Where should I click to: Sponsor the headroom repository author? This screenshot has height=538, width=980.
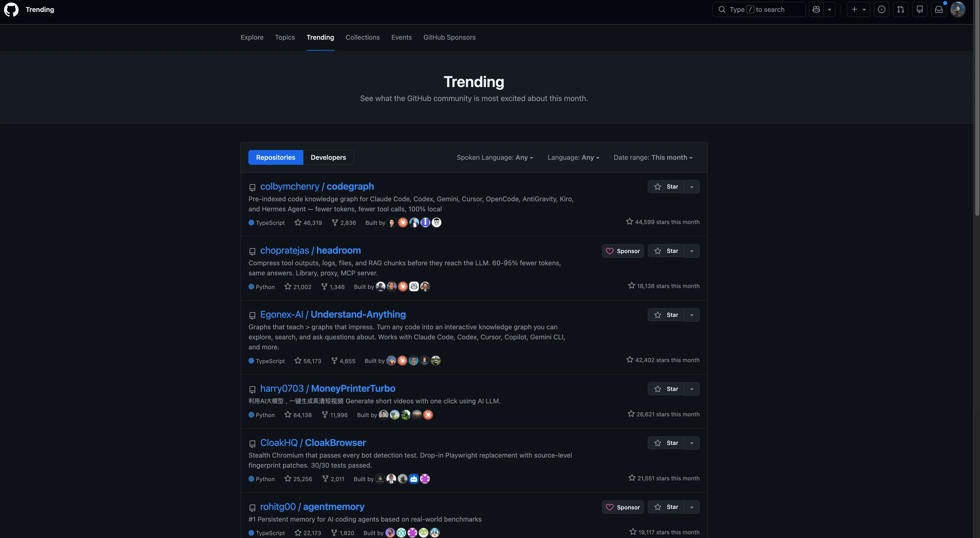click(x=623, y=251)
